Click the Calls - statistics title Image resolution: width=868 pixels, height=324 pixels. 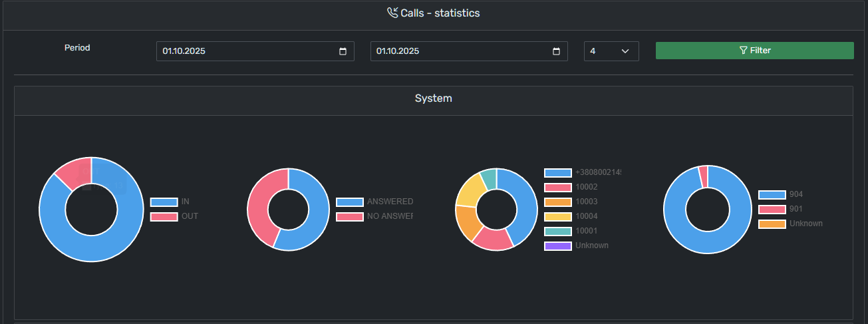tap(440, 13)
